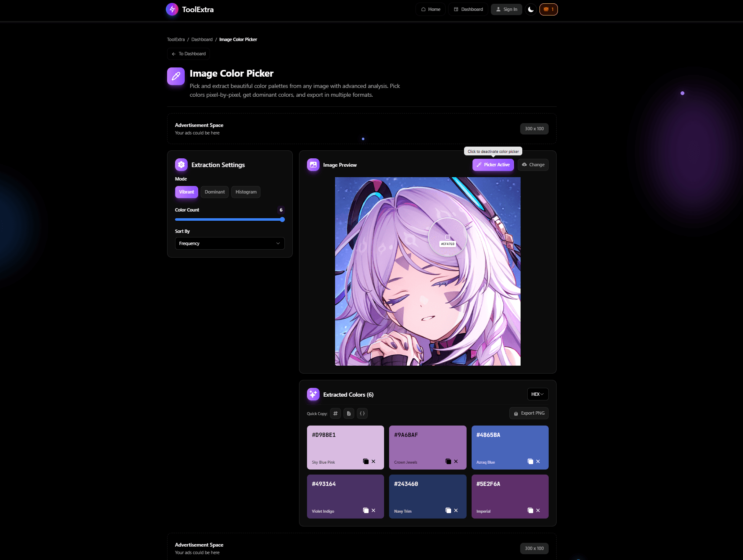Open the Extraction Settings gear icon
The width and height of the screenshot is (743, 560).
[x=181, y=165]
